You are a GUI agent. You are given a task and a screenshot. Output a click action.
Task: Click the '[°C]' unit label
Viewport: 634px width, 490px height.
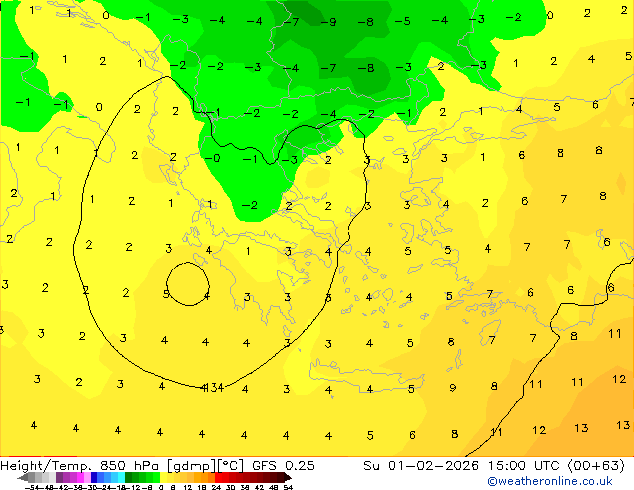(231, 466)
